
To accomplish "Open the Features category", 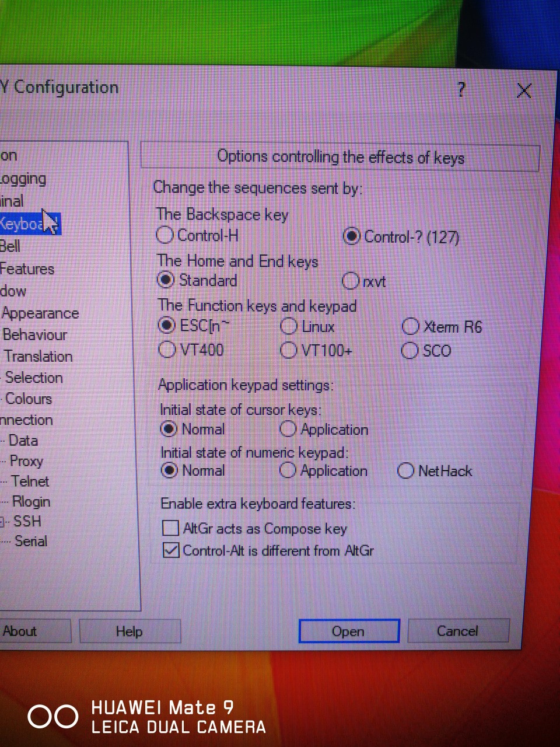I will (x=27, y=269).
